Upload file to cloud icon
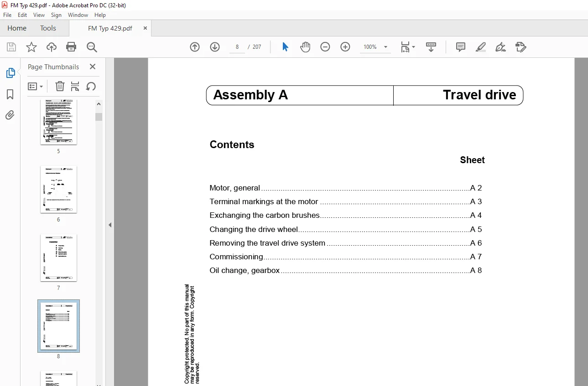This screenshot has height=386, width=588. (52, 47)
